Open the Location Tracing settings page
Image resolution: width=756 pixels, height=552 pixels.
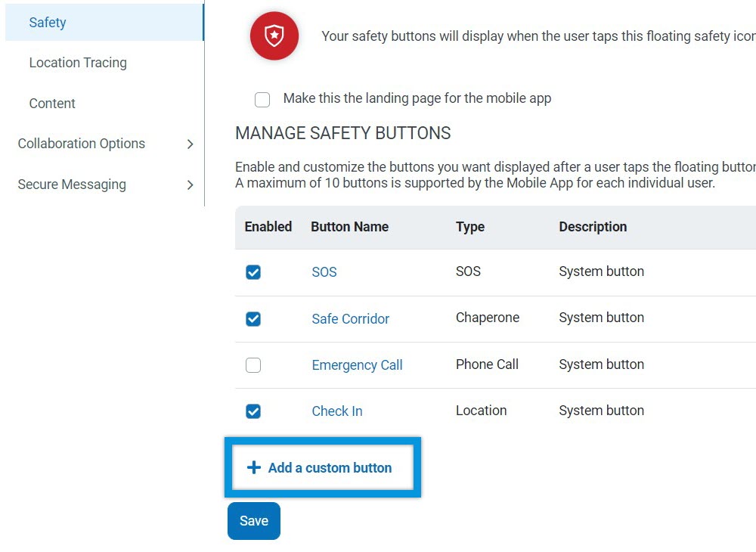click(78, 63)
